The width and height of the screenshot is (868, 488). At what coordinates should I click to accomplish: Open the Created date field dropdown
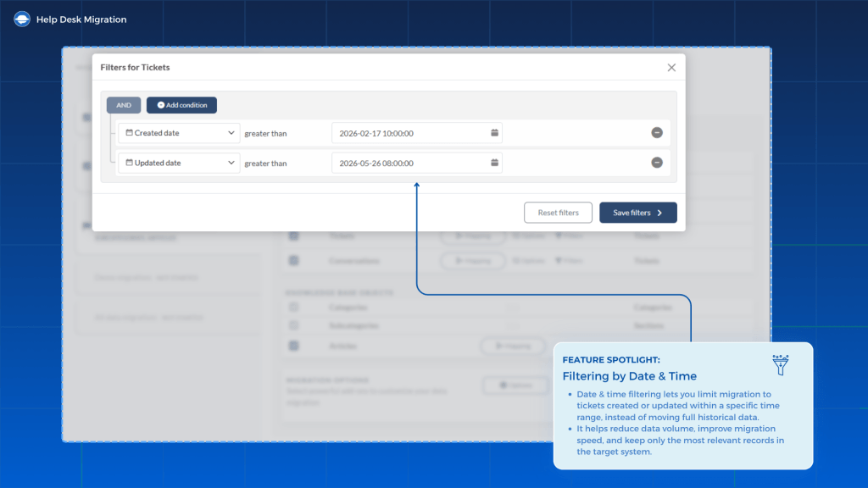pyautogui.click(x=180, y=133)
